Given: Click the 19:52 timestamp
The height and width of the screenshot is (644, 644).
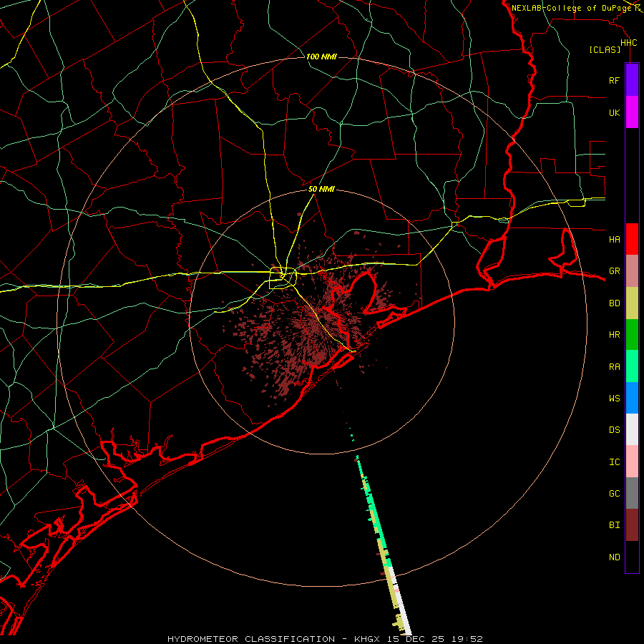Looking at the screenshot, I should (466, 639).
